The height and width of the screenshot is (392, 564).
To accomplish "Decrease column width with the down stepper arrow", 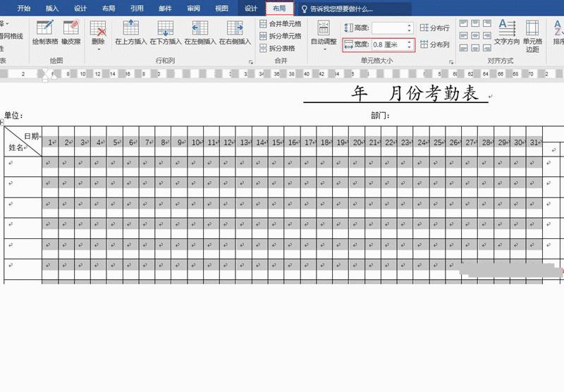I will (x=410, y=47).
